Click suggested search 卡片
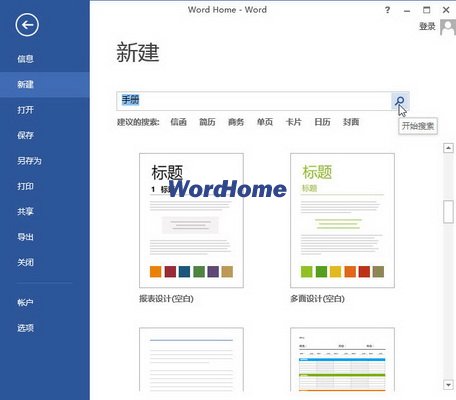 [x=293, y=122]
